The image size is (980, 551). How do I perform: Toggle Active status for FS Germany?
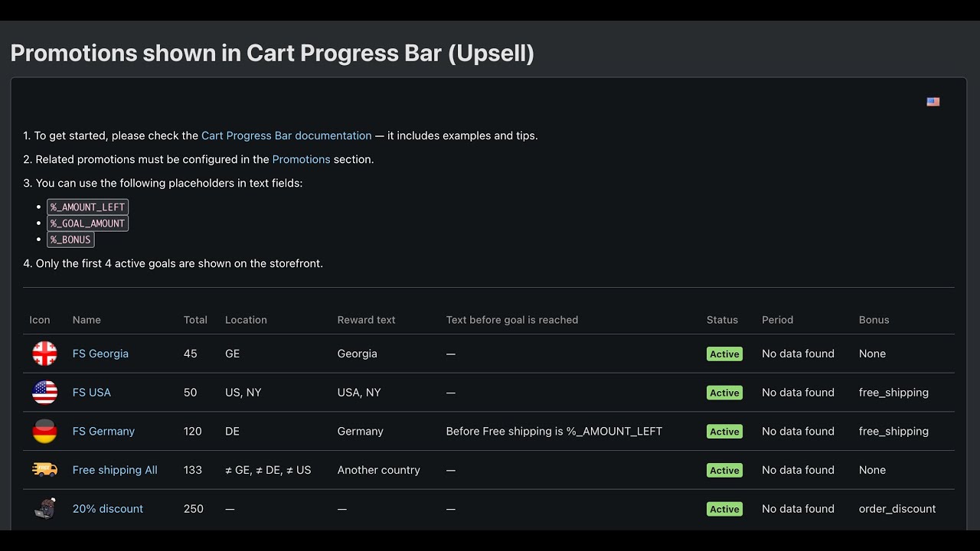click(724, 432)
